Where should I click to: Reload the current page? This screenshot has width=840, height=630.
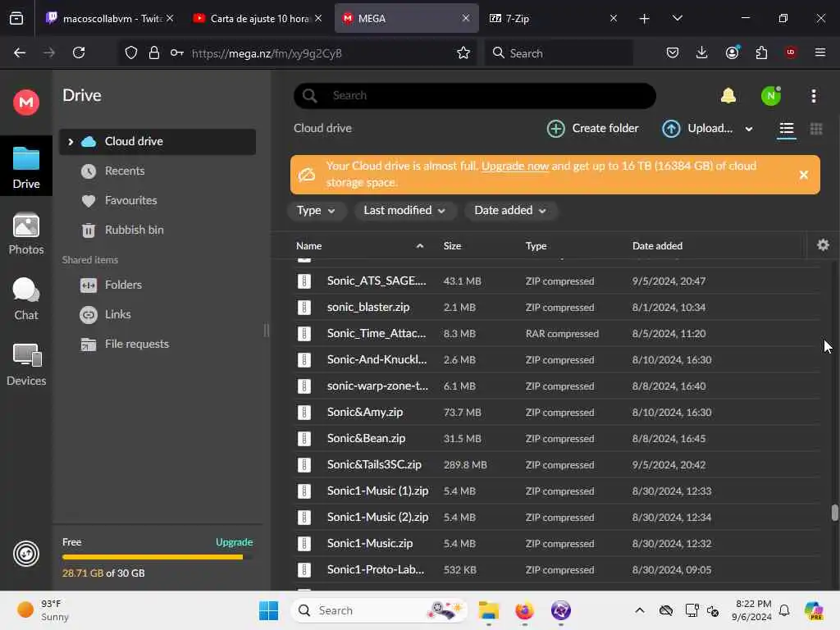pos(79,52)
